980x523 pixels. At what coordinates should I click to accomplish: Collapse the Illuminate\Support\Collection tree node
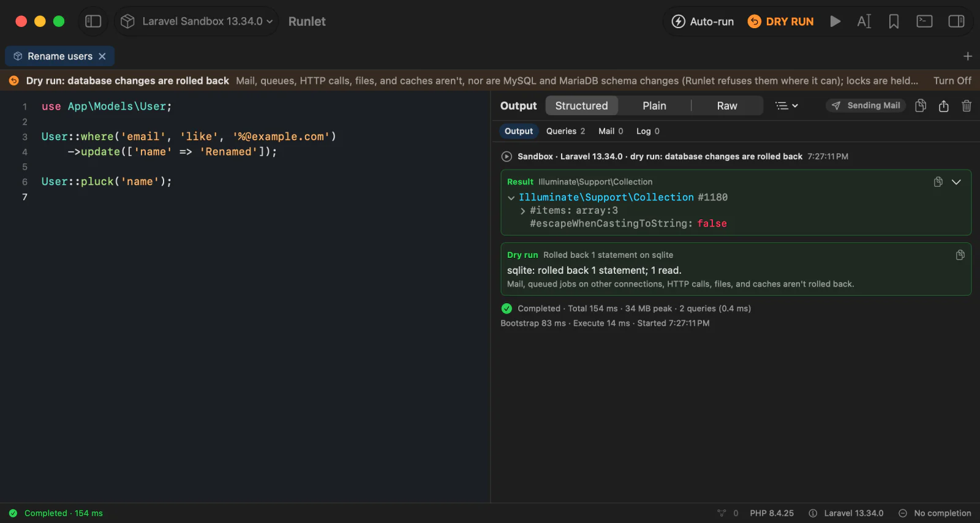pyautogui.click(x=511, y=198)
